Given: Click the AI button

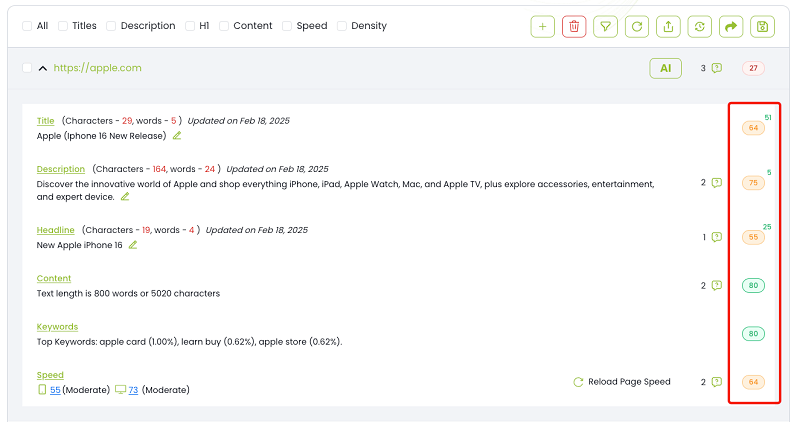Looking at the screenshot, I should point(665,68).
